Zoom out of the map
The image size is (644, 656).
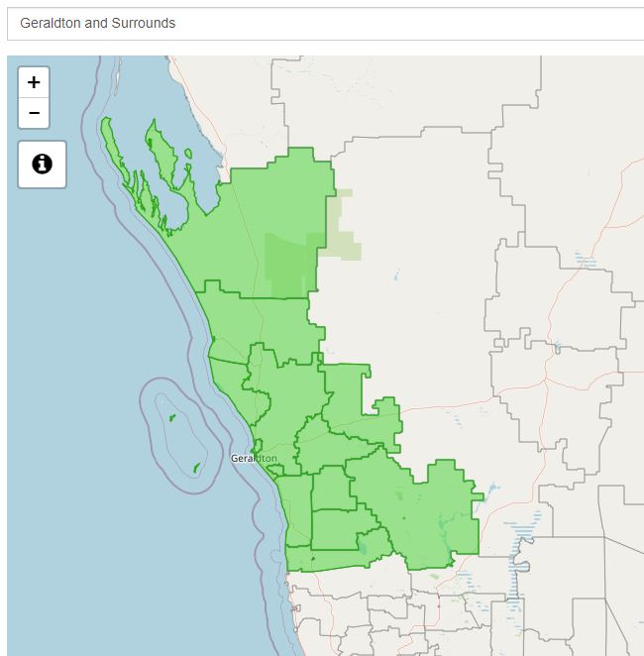pos(34,113)
